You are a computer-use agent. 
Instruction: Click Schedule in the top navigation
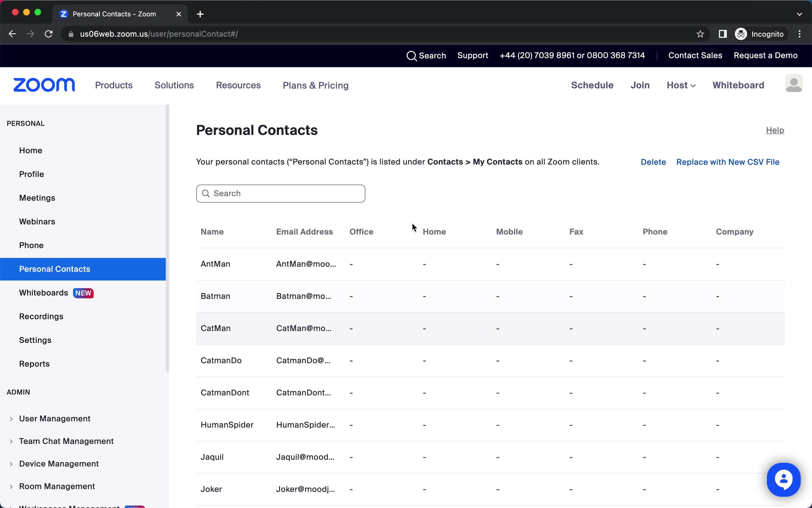tap(592, 85)
